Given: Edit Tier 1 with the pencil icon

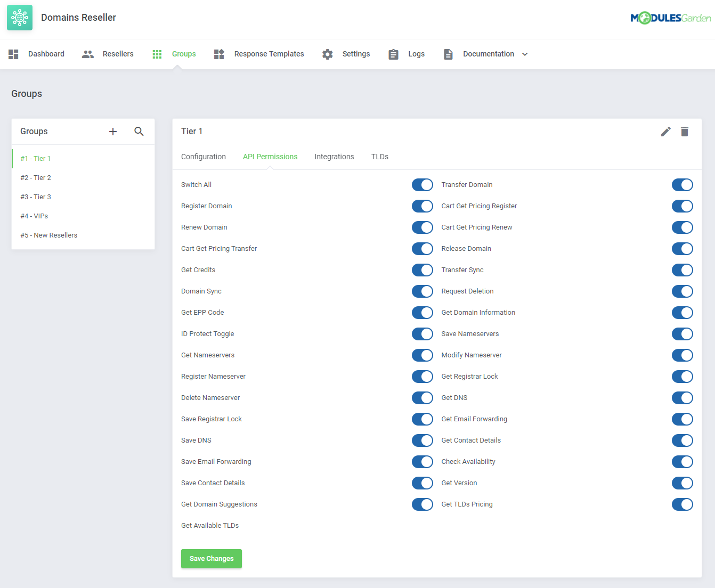Looking at the screenshot, I should tap(665, 131).
